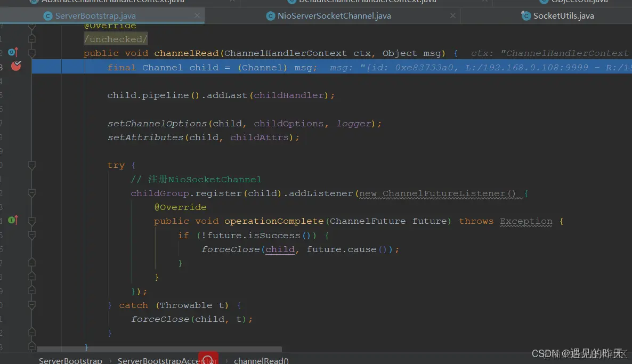The width and height of the screenshot is (632, 364).
Task: Click the underlined 'Exception' in the throws clause
Action: coord(526,221)
